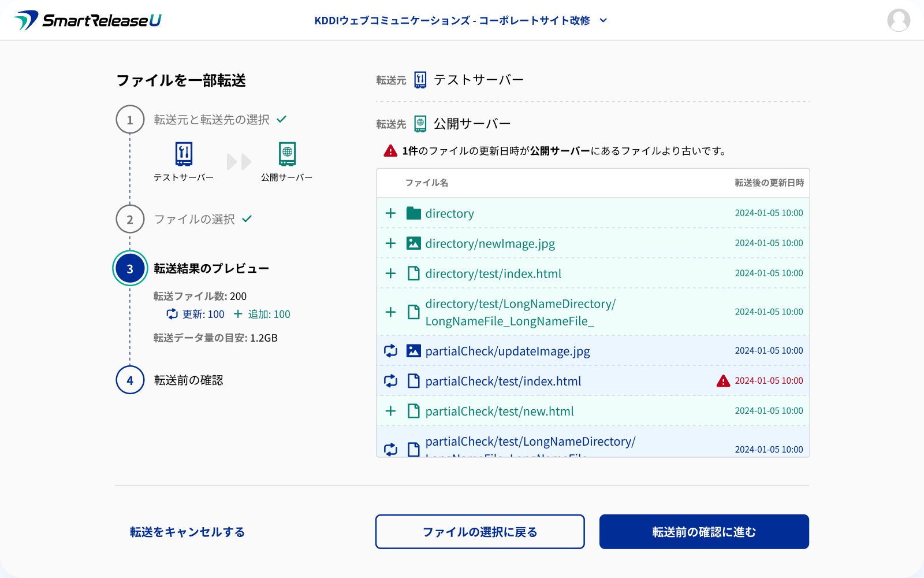Viewport: 924px width, 578px height.
Task: Go to step 1 source and destination selection
Action: pos(211,120)
